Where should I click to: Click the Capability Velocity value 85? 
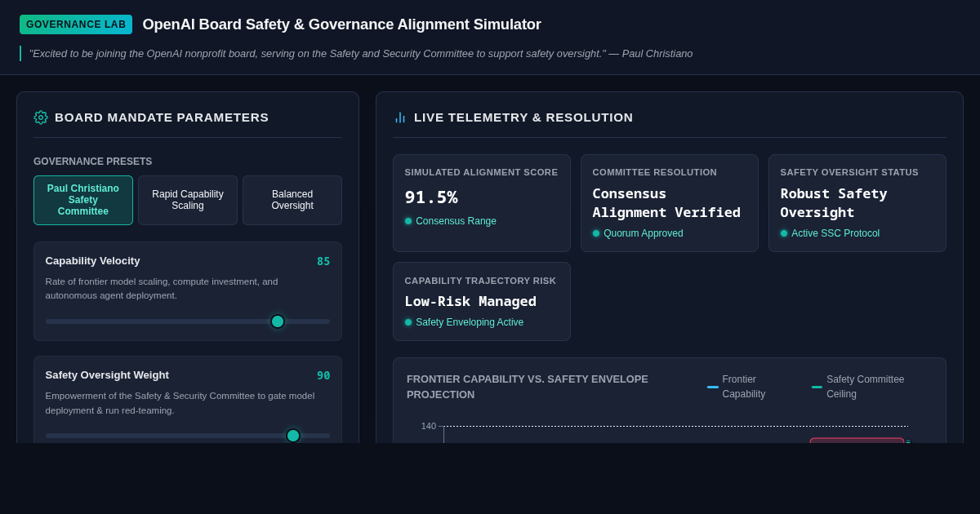(x=323, y=261)
